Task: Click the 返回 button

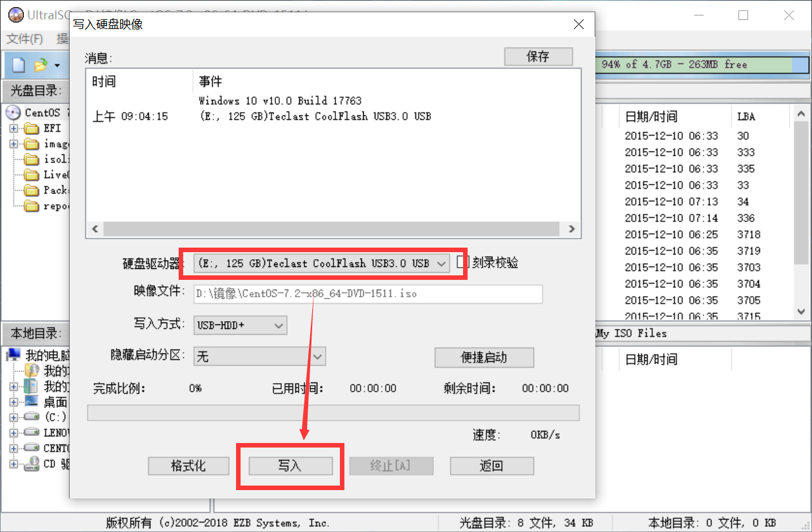Action: tap(491, 466)
